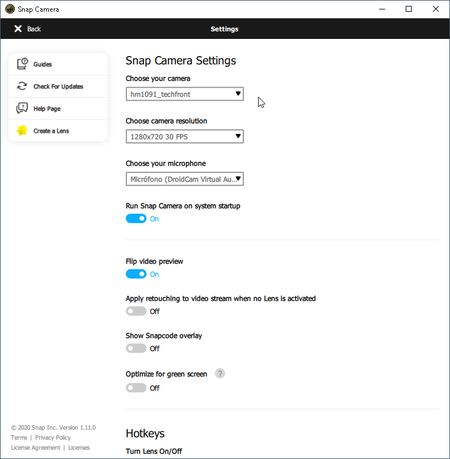Viewport: 450px width, 459px height.
Task: Open Guides from the sidebar
Action: (58, 64)
